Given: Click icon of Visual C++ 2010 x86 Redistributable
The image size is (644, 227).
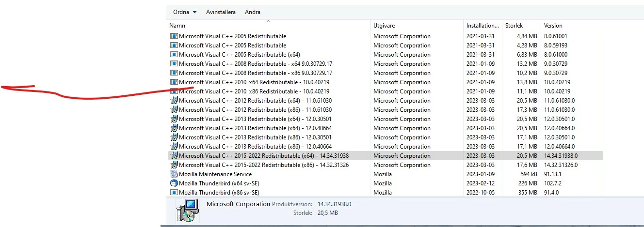Looking at the screenshot, I should pyautogui.click(x=174, y=91).
